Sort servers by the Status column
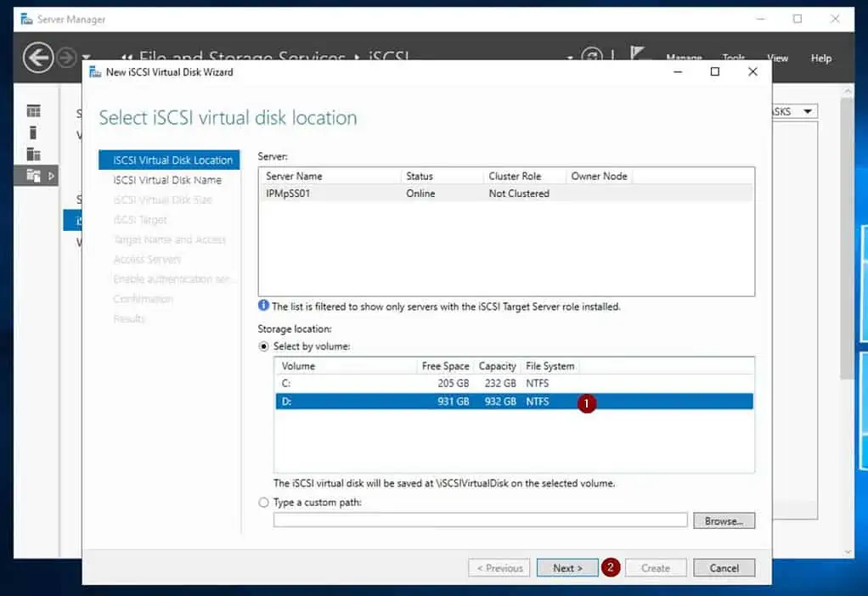This screenshot has height=596, width=868. (442, 176)
